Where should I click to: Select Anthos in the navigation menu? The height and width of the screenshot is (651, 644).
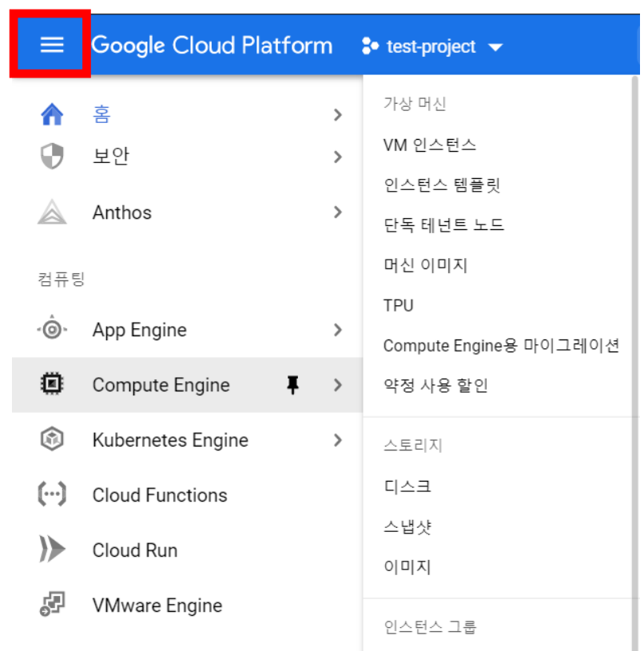coord(122,212)
